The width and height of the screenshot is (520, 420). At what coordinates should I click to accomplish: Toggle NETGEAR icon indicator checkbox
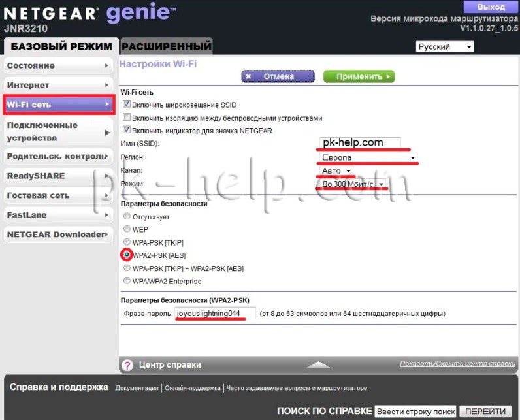tap(126, 129)
